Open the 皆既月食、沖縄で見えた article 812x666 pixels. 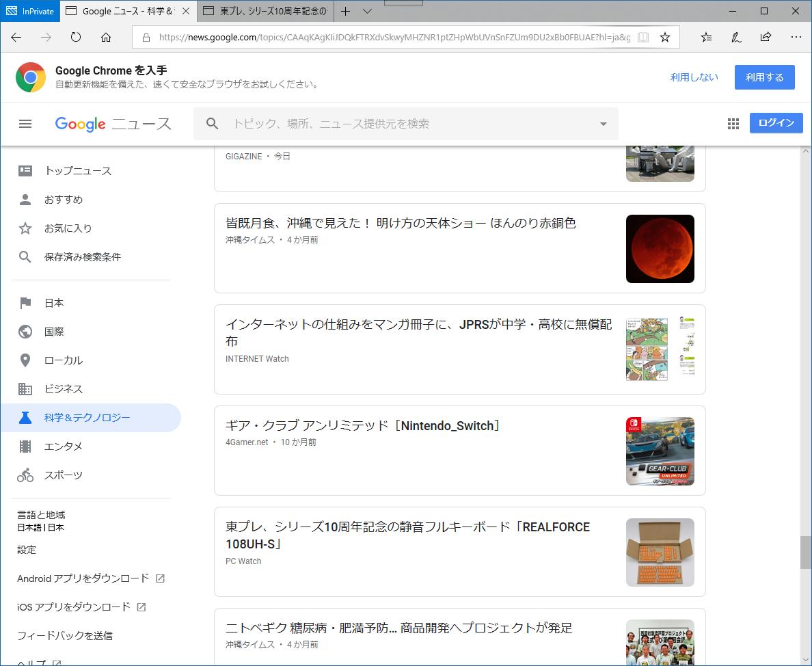click(x=401, y=223)
